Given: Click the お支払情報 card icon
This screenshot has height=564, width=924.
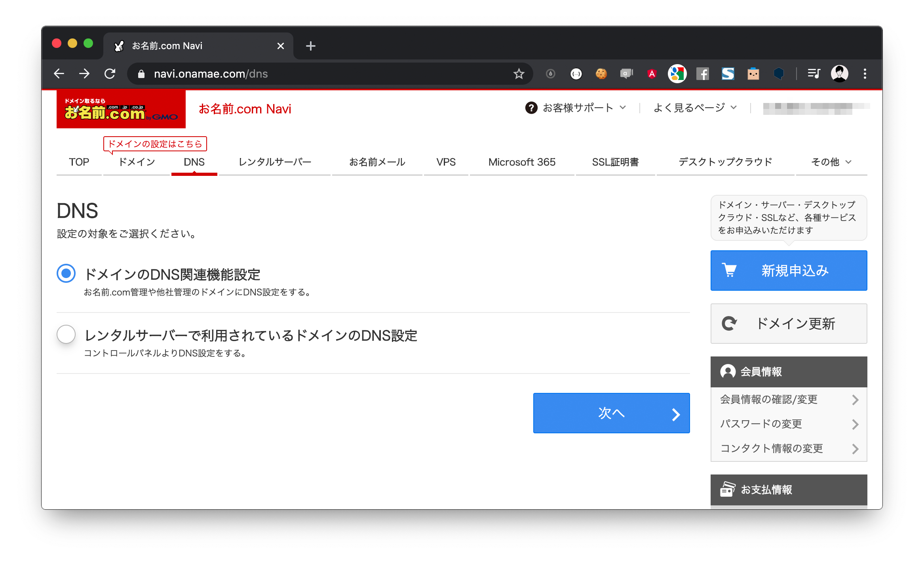Looking at the screenshot, I should 728,489.
